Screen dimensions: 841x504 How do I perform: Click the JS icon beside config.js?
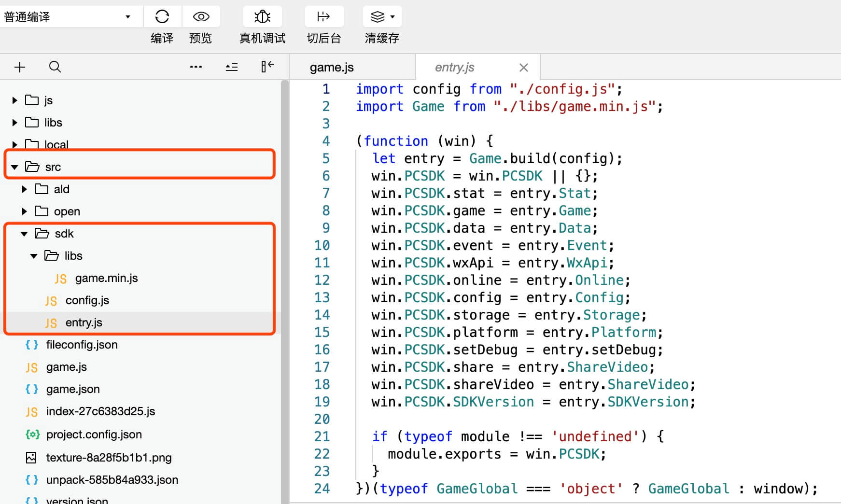coord(51,301)
